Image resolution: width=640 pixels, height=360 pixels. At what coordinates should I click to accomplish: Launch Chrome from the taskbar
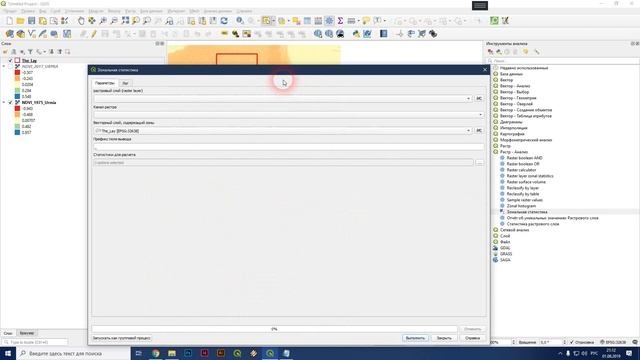pyautogui.click(x=156, y=353)
